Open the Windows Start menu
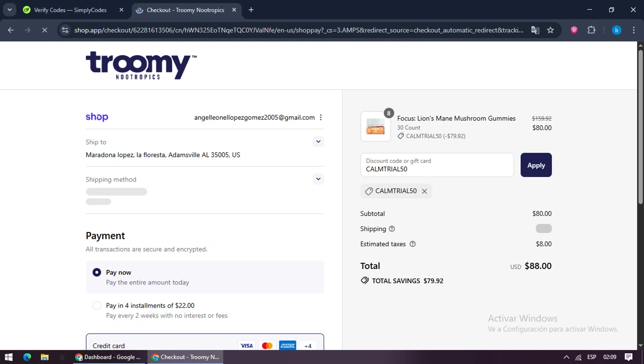 pyautogui.click(x=9, y=357)
